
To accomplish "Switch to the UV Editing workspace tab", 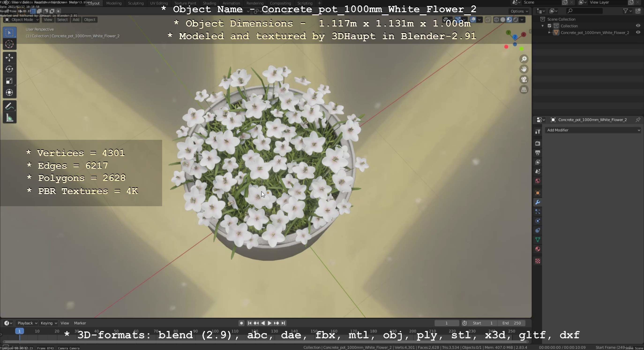I will (x=159, y=3).
